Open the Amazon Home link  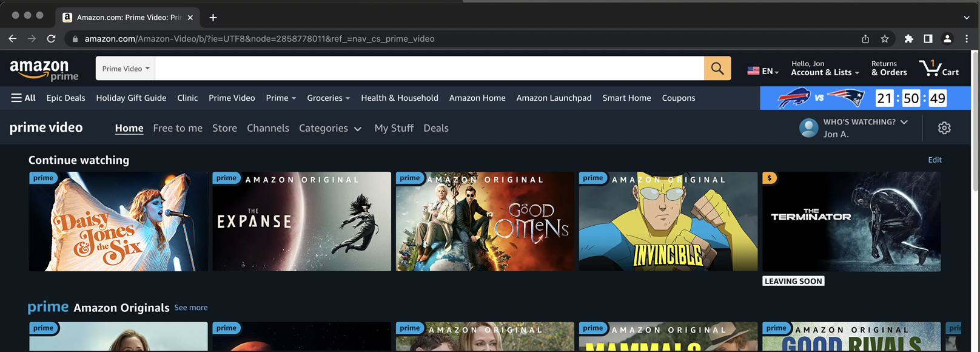pyautogui.click(x=477, y=98)
